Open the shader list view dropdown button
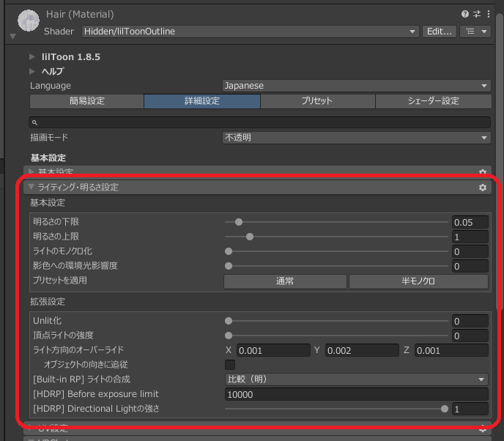The width and height of the screenshot is (504, 441). coord(475,31)
